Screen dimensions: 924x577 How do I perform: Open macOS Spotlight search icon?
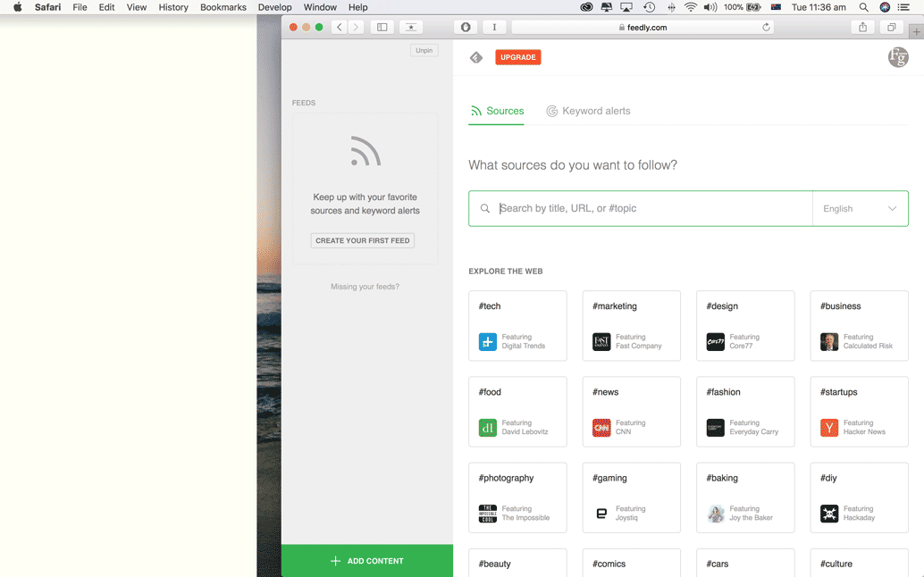point(863,7)
